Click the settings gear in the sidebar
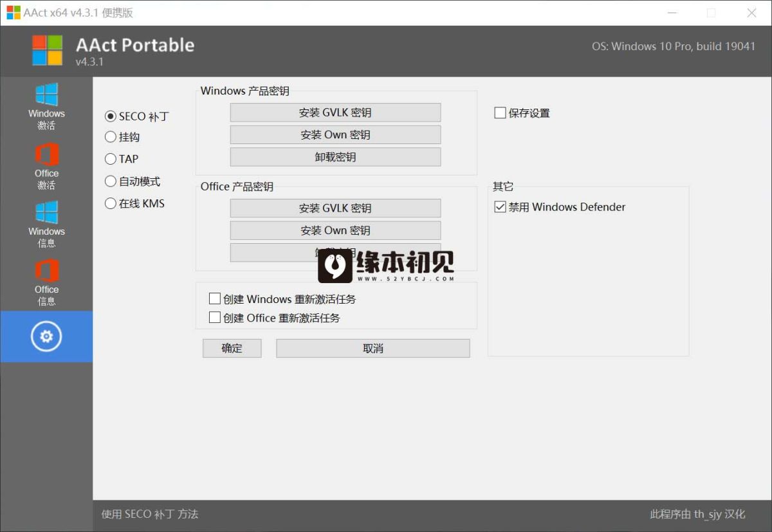 tap(46, 336)
